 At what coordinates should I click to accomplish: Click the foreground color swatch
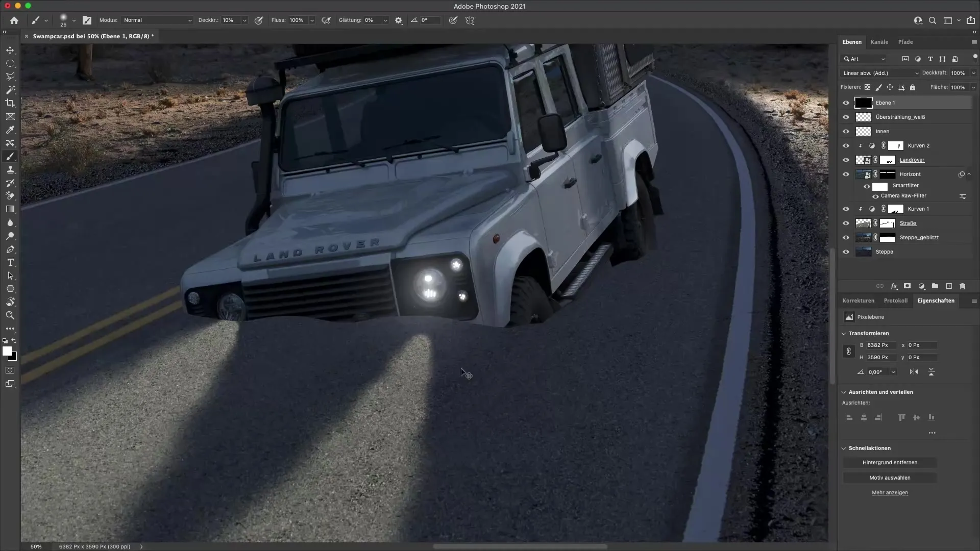pyautogui.click(x=7, y=351)
